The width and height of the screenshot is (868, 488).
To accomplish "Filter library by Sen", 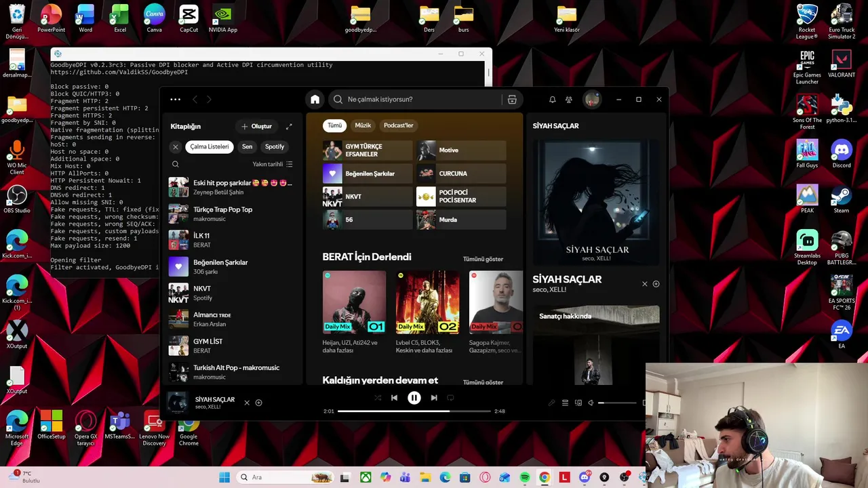I will click(247, 146).
